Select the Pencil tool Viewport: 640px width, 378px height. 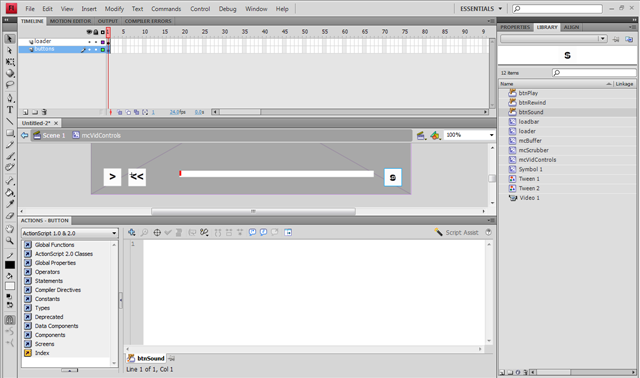10,145
